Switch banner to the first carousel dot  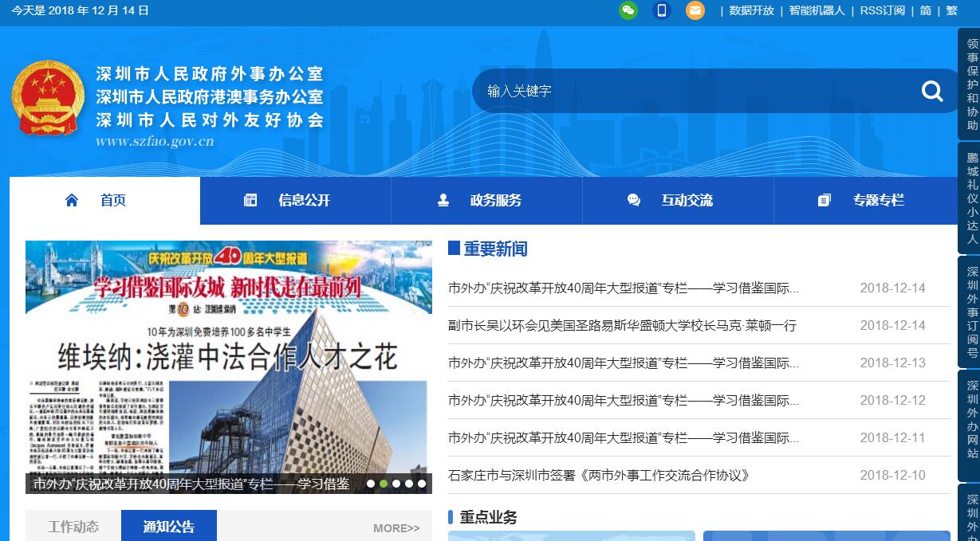tap(371, 484)
